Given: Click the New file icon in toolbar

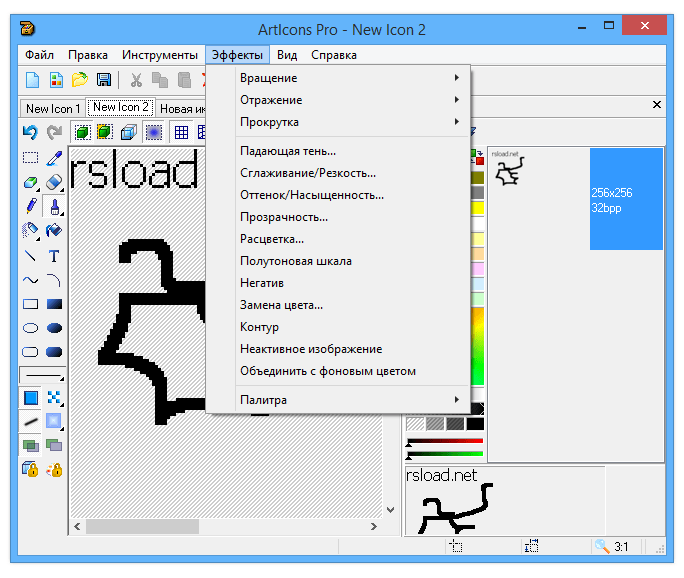Looking at the screenshot, I should pos(33,80).
